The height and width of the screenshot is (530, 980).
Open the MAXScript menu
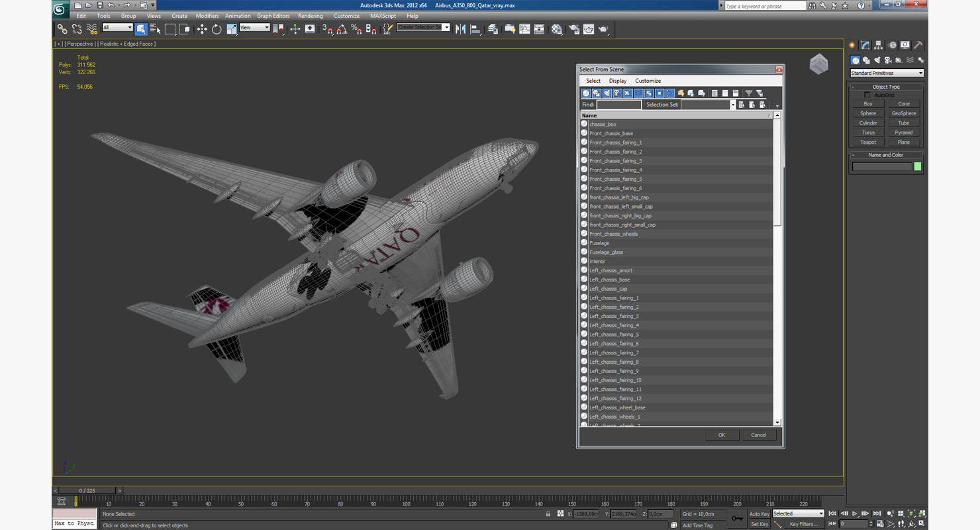[x=383, y=16]
